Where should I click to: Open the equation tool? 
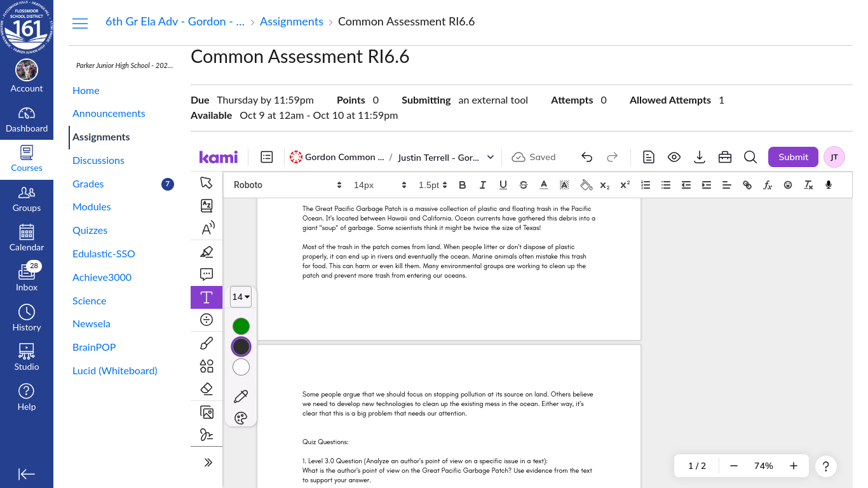tap(207, 320)
